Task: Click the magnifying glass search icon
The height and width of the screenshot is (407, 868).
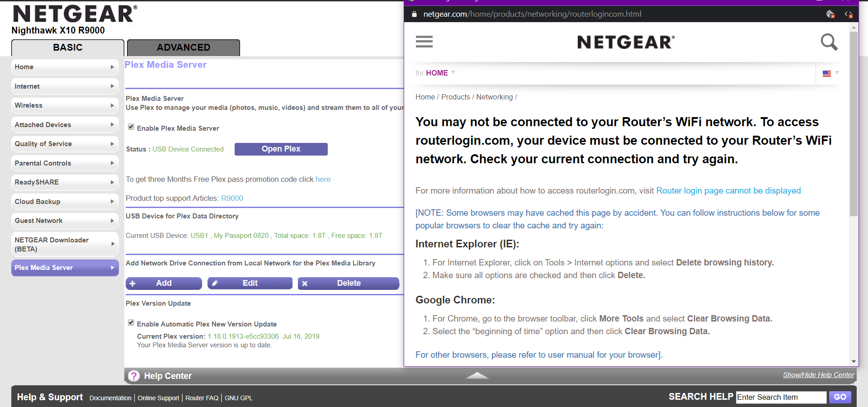Action: click(x=829, y=42)
